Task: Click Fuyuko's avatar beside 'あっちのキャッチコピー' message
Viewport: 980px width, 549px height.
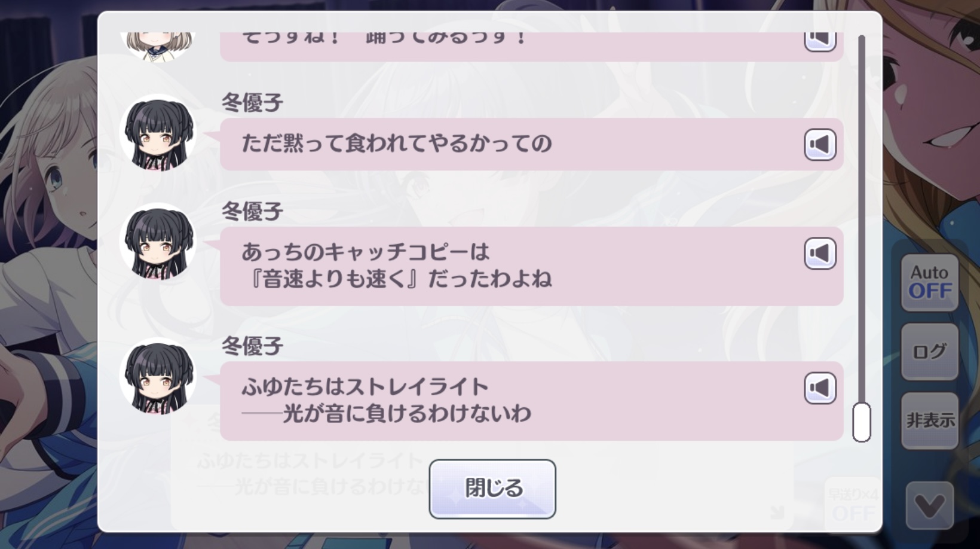Action: point(158,243)
